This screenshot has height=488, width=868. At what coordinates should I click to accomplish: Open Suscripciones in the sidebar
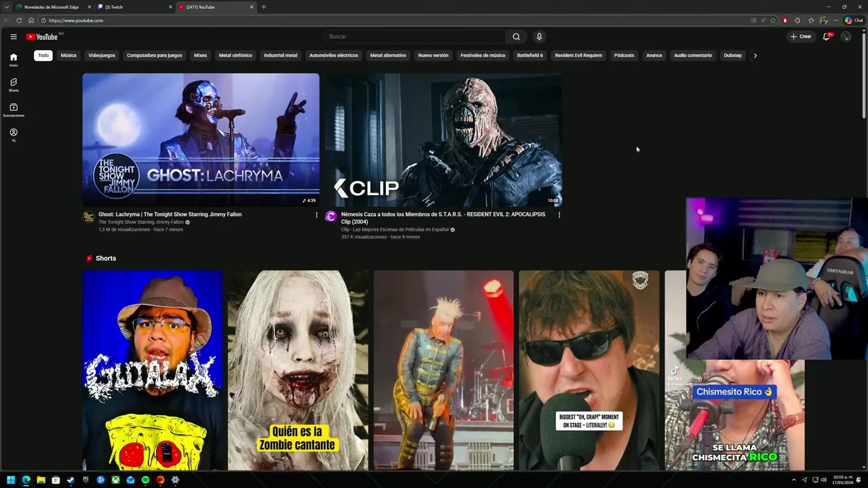[13, 110]
